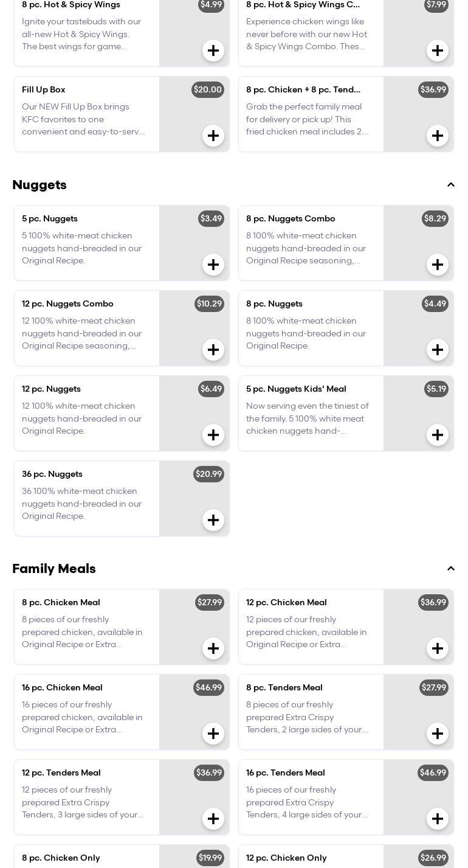Add Fill Up Box to cart
This screenshot has height=868, width=468.
(x=213, y=136)
